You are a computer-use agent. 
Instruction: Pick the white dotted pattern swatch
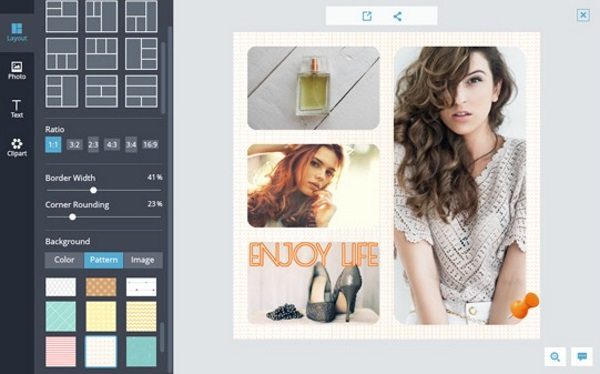point(60,287)
